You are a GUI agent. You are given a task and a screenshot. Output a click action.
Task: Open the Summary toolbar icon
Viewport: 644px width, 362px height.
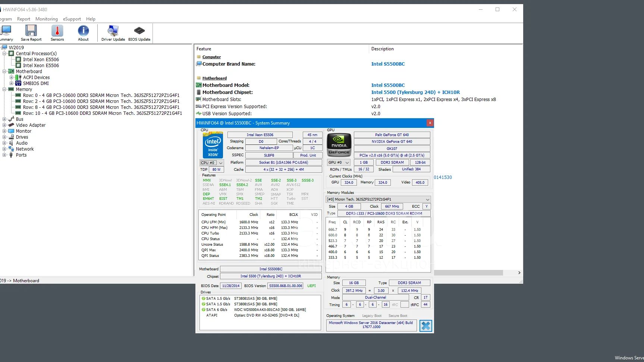(6, 33)
